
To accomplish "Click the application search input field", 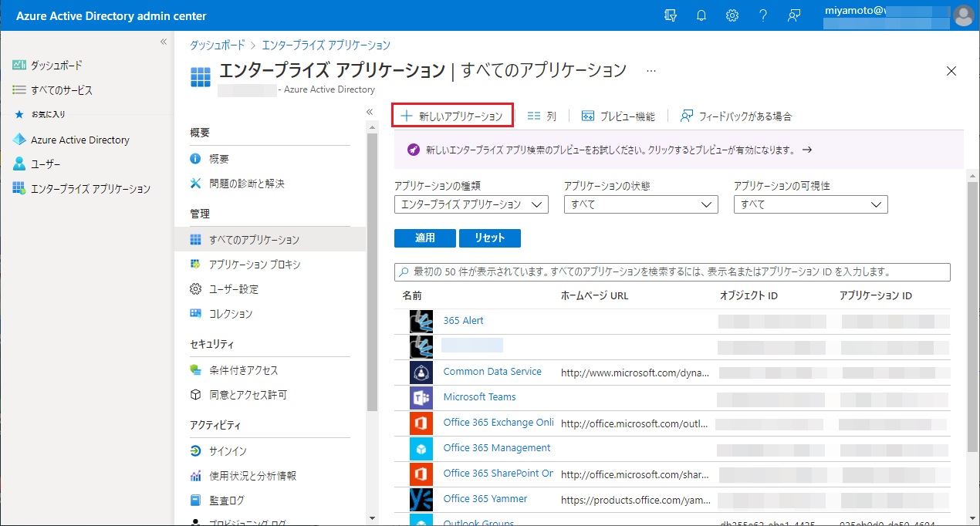I will [671, 272].
